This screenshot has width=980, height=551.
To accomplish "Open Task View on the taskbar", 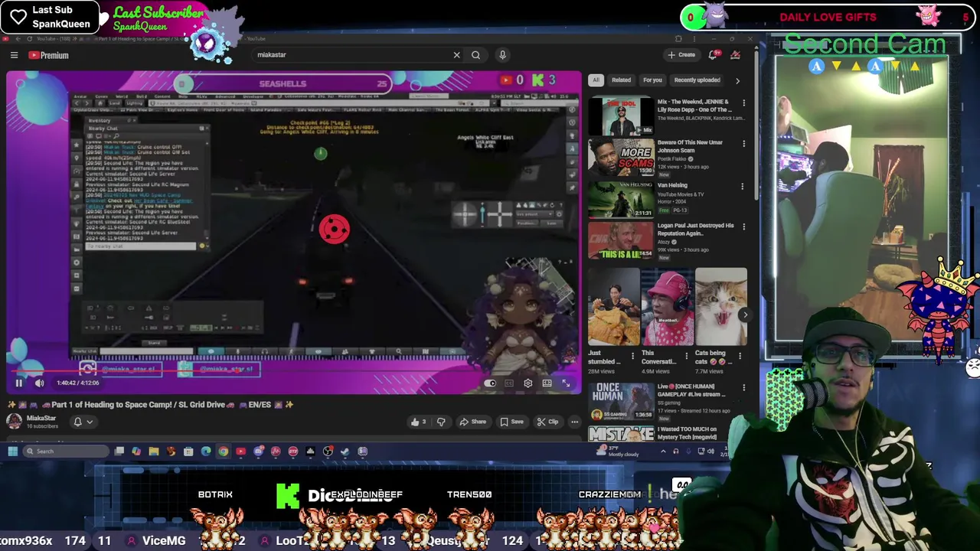I will (x=119, y=451).
